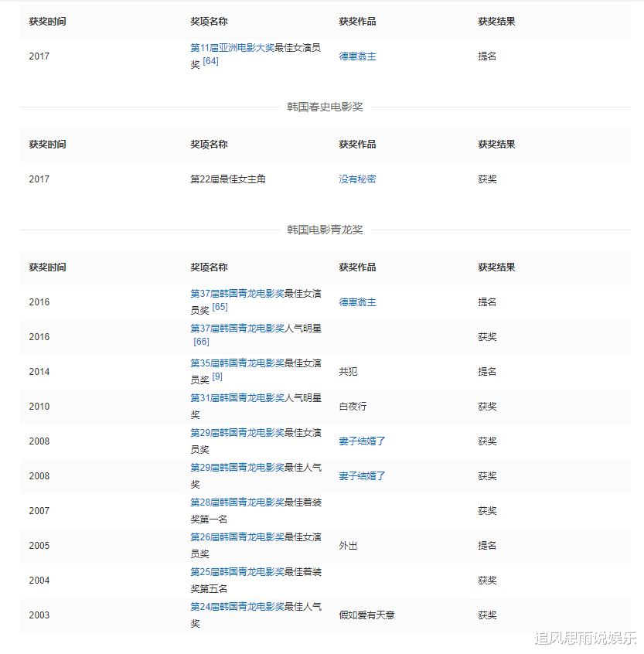Click 提名 result in the 外出 row

[x=487, y=546]
